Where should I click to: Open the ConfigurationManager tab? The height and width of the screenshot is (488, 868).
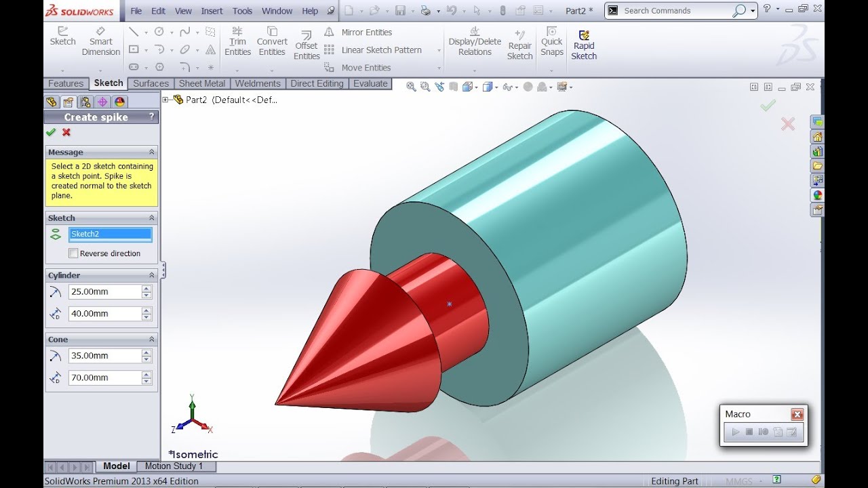[85, 102]
